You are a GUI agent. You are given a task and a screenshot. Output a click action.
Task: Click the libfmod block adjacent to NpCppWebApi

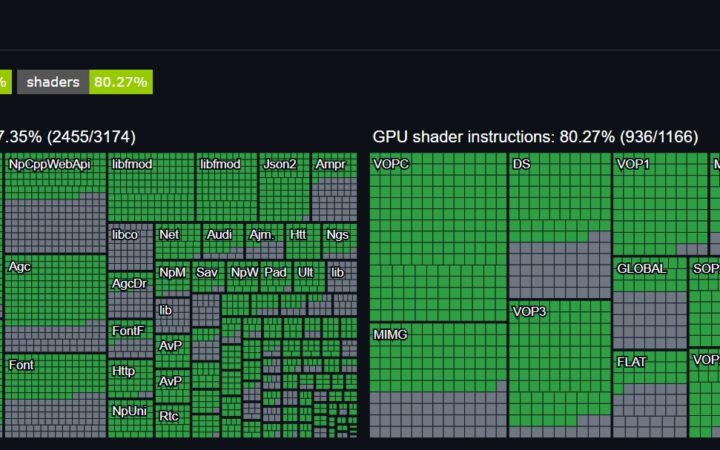pyautogui.click(x=151, y=187)
